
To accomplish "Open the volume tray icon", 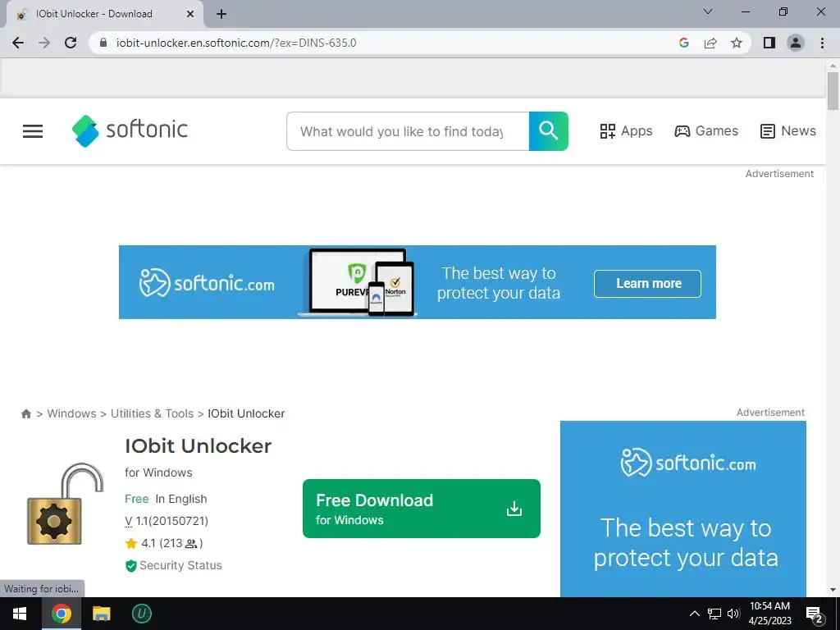I will coord(733,614).
